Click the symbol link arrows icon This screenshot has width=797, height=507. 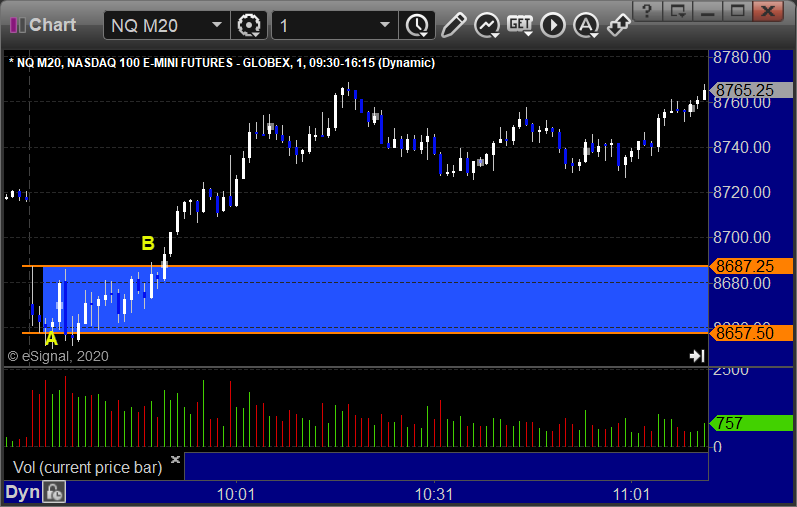click(x=619, y=25)
